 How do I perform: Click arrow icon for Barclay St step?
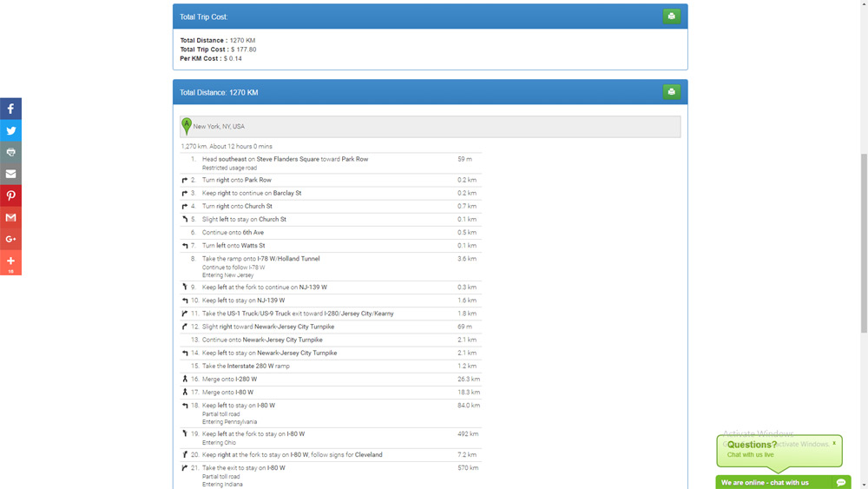point(185,194)
